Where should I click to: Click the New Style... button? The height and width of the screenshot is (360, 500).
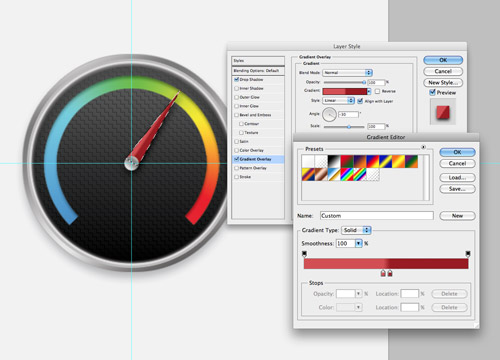(443, 82)
